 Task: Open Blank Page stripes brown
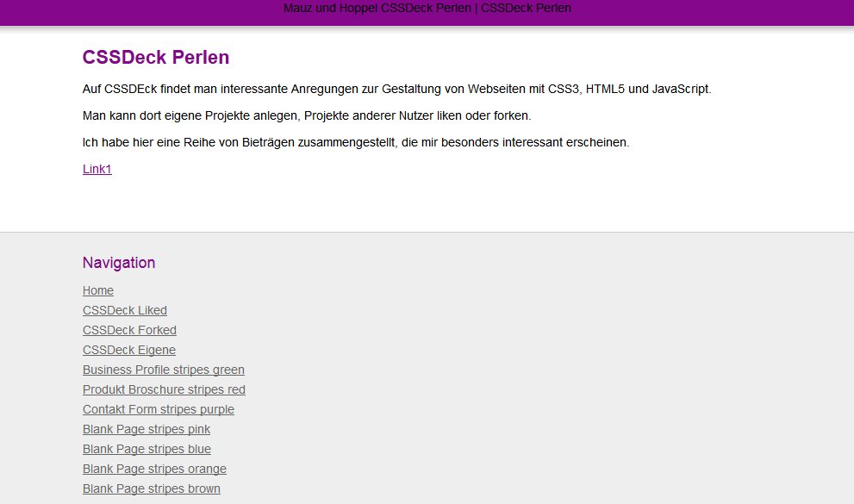152,488
